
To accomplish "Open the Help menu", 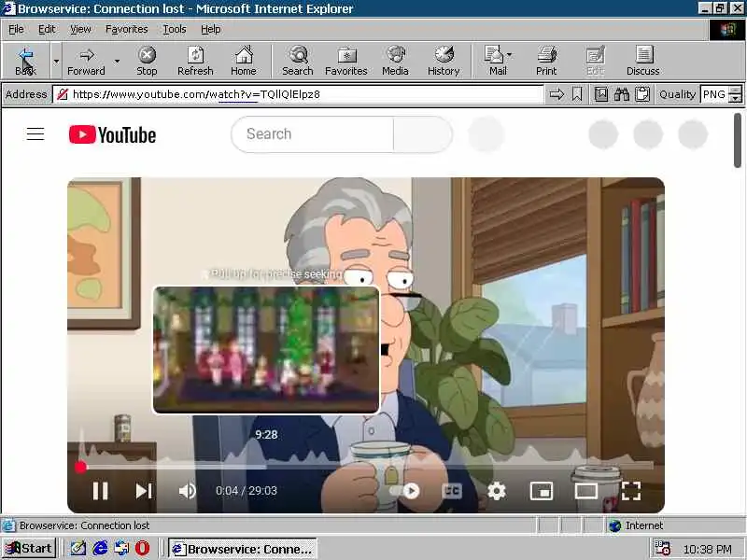I will [x=211, y=30].
